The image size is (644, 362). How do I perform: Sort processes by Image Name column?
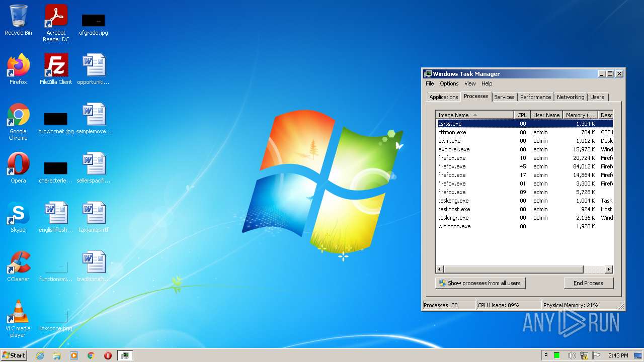474,115
